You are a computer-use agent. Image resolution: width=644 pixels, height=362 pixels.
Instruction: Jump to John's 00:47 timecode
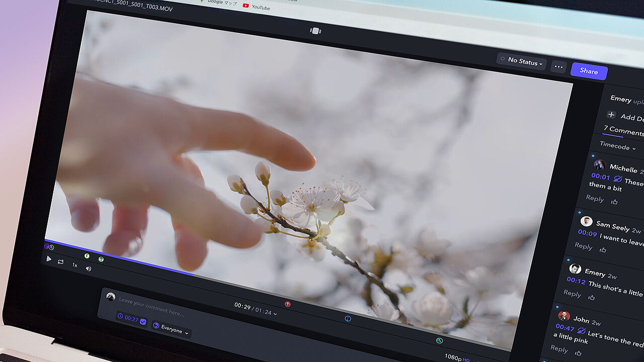(565, 327)
